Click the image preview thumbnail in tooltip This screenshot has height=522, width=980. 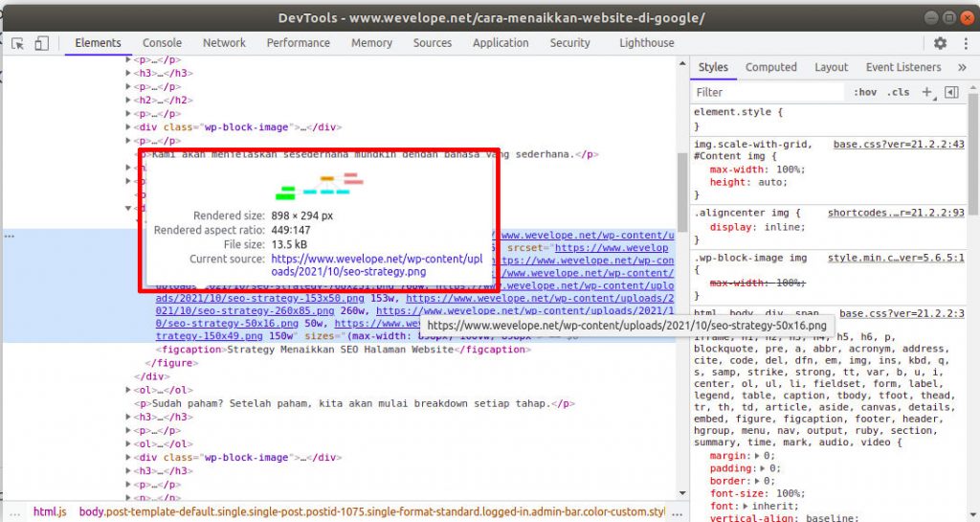319,186
